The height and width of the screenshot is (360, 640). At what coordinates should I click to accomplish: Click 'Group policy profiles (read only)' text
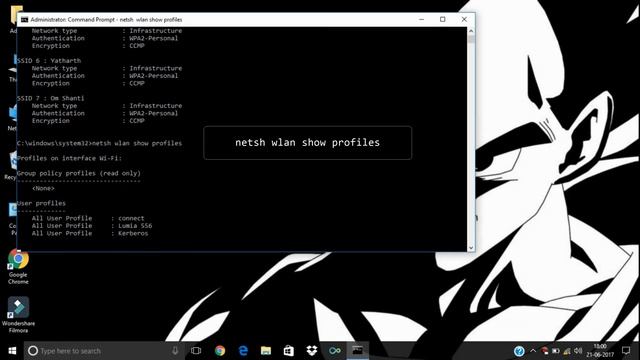click(79, 173)
